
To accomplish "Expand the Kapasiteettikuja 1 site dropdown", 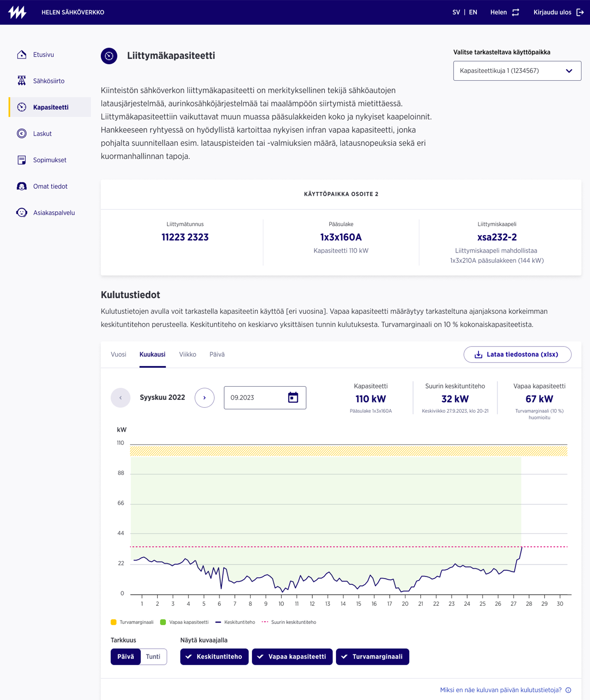I will click(x=517, y=71).
